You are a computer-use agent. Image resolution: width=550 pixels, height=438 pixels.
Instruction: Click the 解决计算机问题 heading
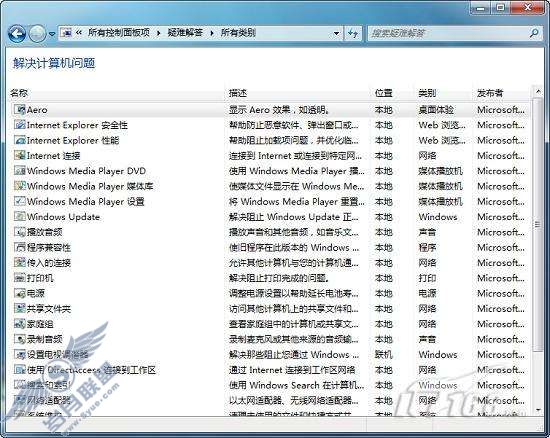54,63
